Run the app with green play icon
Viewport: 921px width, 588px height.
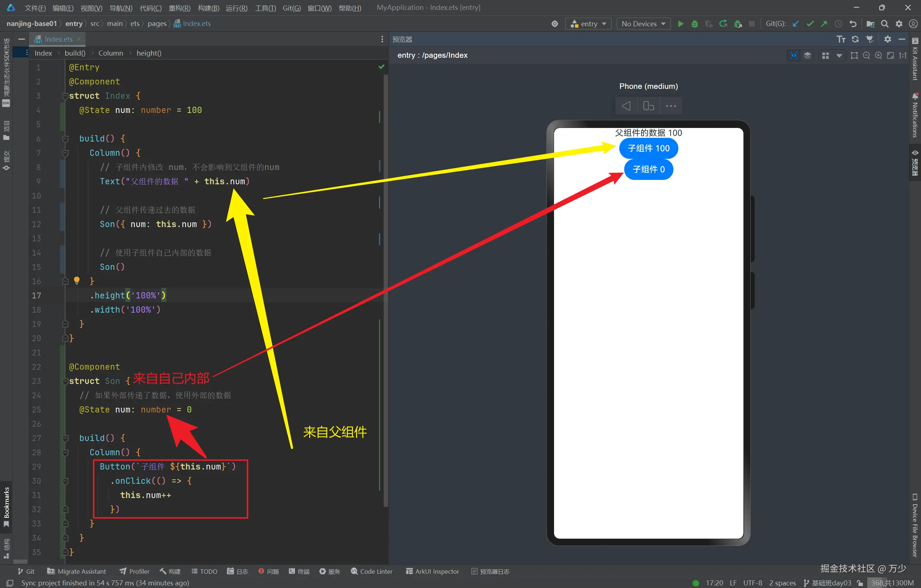pyautogui.click(x=681, y=24)
